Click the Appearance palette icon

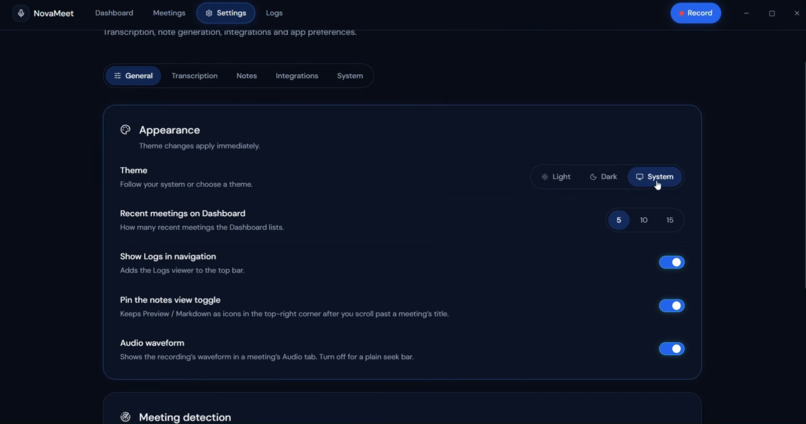tap(125, 130)
